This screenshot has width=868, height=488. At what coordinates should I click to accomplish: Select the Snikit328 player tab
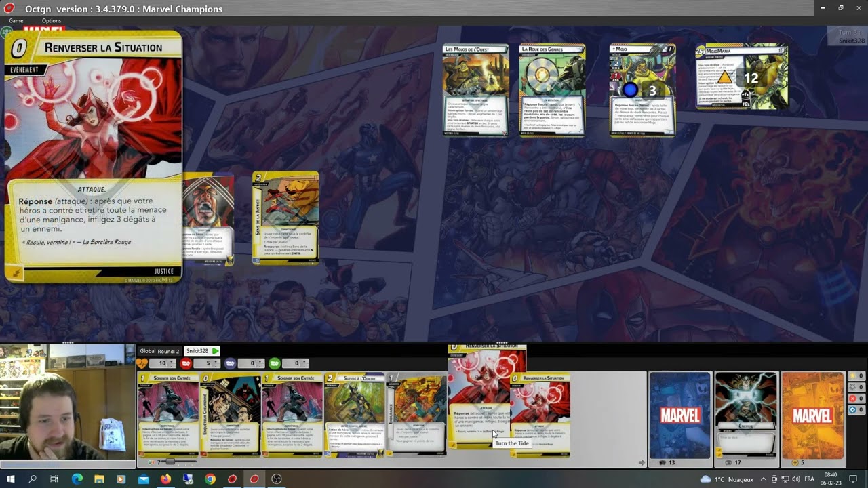(x=203, y=351)
